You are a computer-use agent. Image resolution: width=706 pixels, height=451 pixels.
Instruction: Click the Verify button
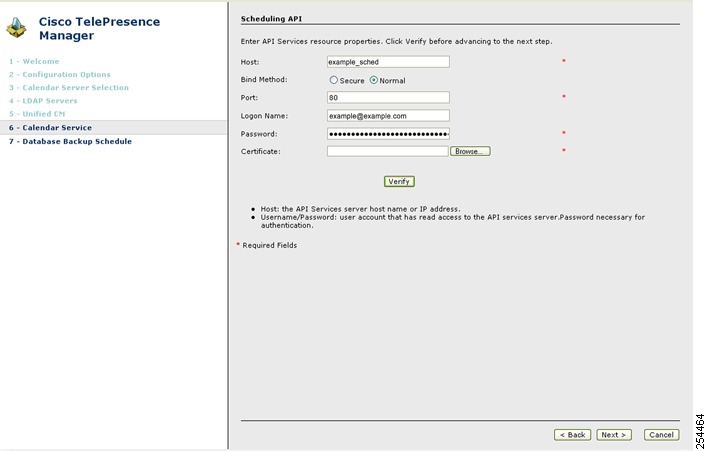point(399,181)
